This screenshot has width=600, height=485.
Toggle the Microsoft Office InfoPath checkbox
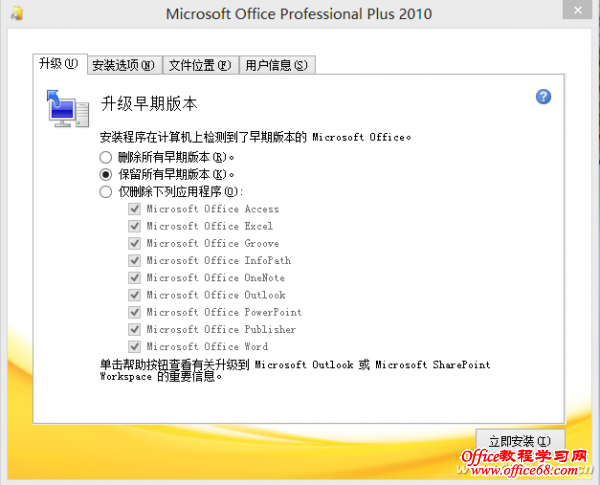134,261
